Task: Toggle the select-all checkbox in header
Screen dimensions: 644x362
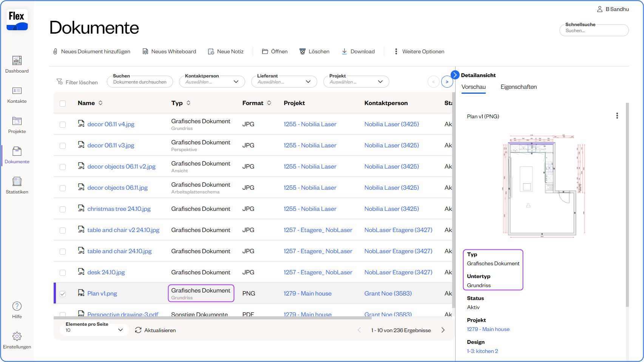Action: 63,103
